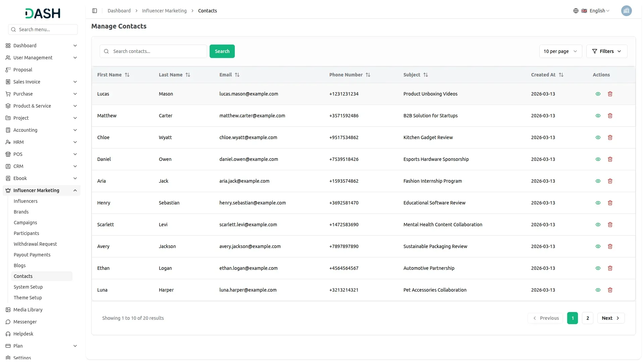Sort by First Name column icon

point(127,75)
